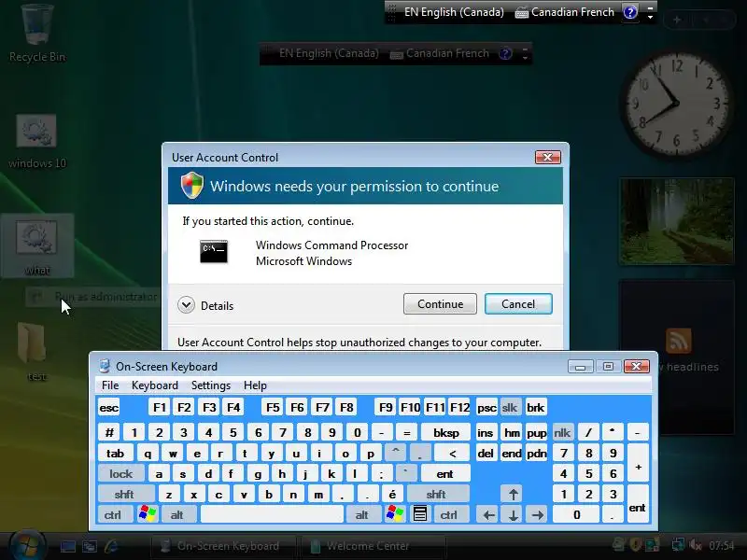Click Continue in User Account Control
This screenshot has height=560, width=747.
click(x=440, y=304)
